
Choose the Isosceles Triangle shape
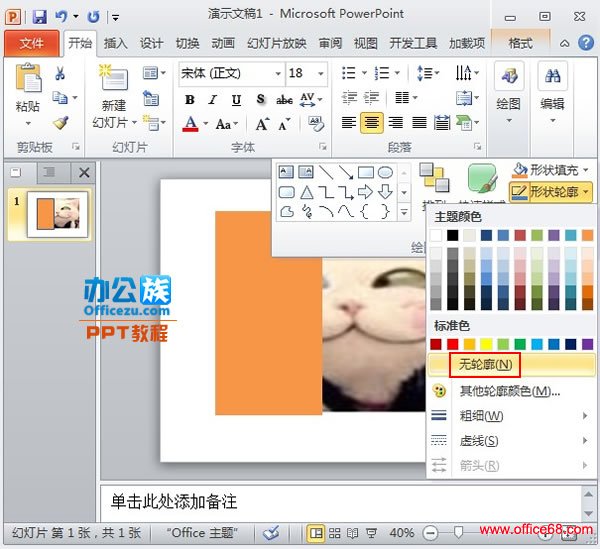pos(307,192)
